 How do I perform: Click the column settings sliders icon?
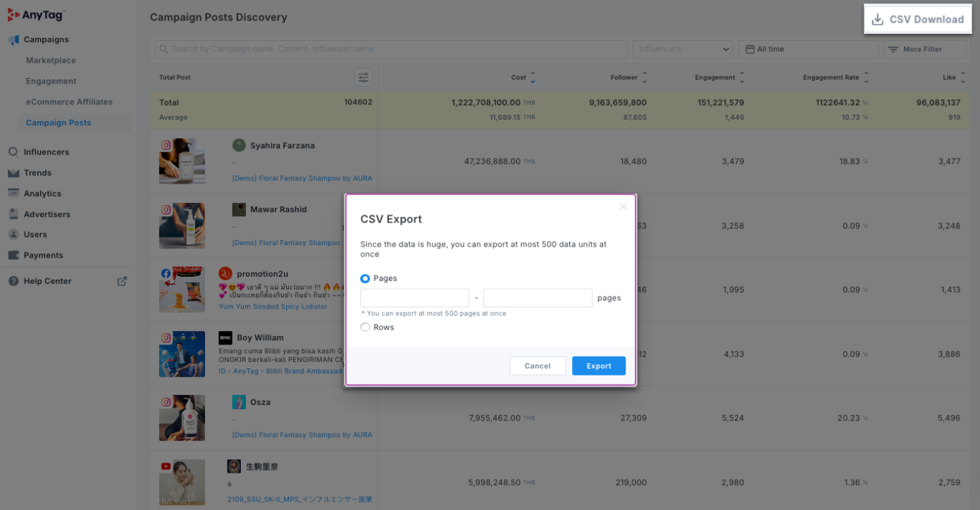364,77
